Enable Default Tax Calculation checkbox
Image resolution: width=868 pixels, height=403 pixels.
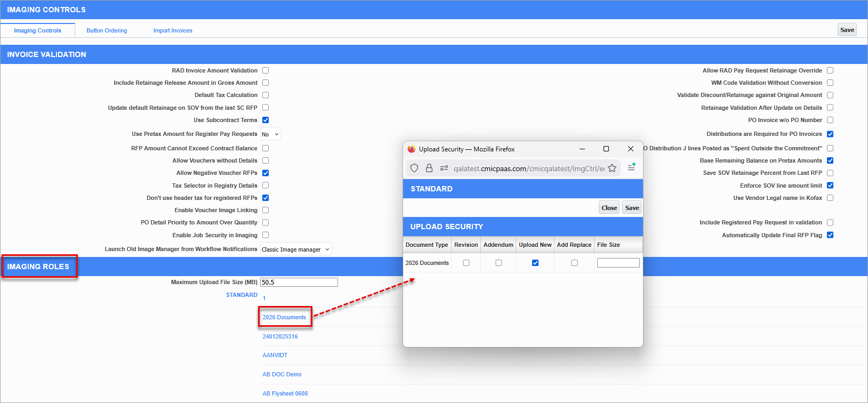tap(266, 95)
